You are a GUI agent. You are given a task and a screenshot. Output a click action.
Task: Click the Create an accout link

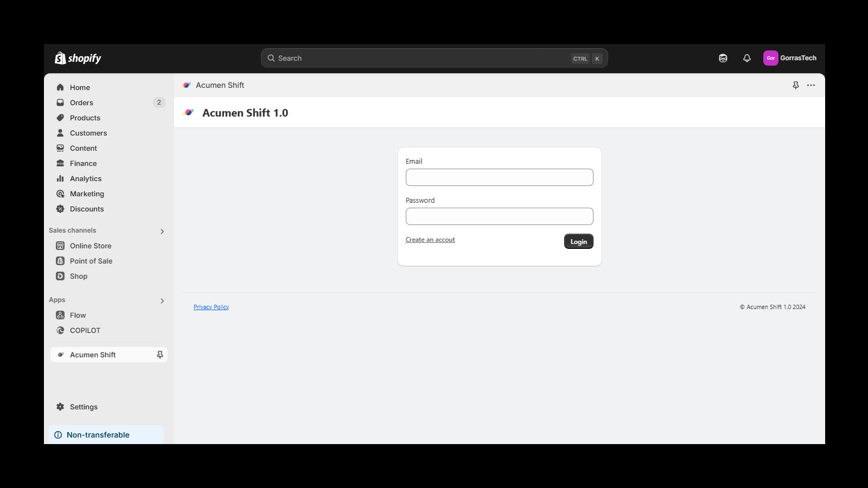point(430,240)
